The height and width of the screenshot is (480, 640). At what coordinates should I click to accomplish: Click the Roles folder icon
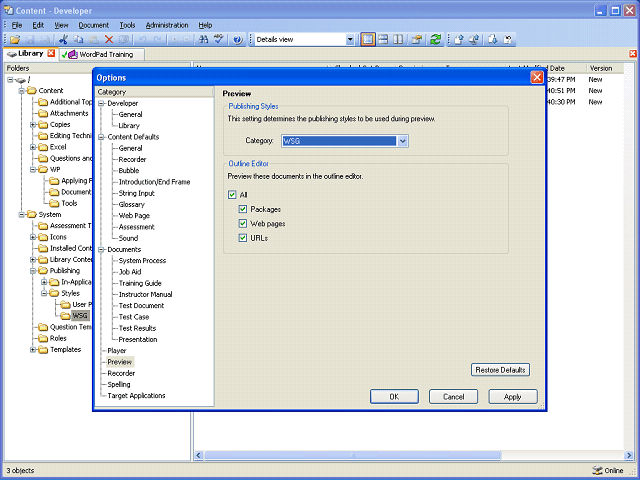coord(43,338)
